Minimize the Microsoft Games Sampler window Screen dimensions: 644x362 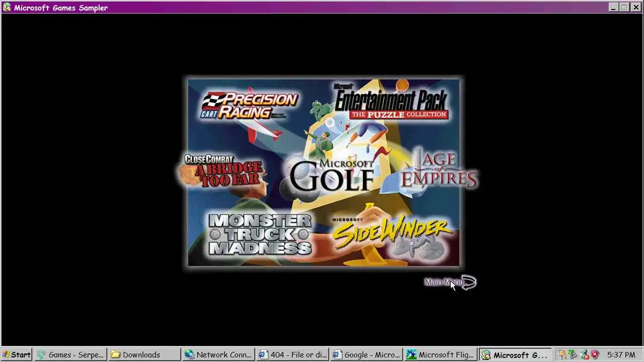coord(613,7)
